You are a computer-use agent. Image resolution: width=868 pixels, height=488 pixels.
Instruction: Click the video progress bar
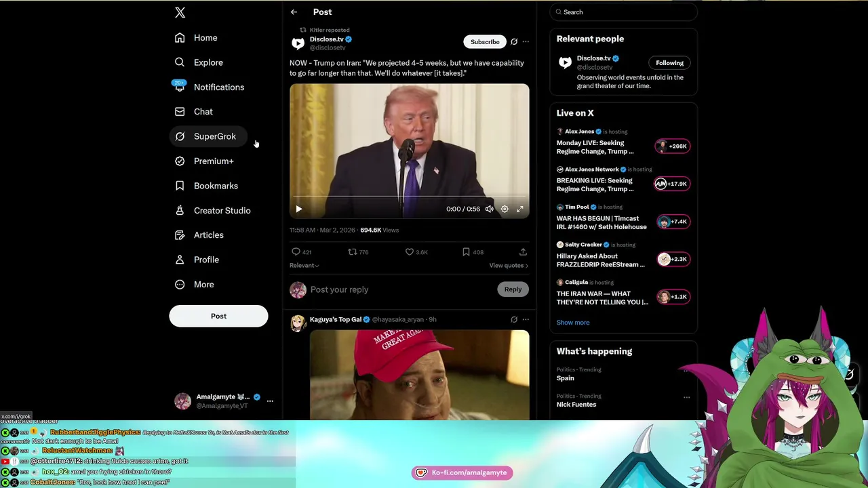(x=410, y=198)
